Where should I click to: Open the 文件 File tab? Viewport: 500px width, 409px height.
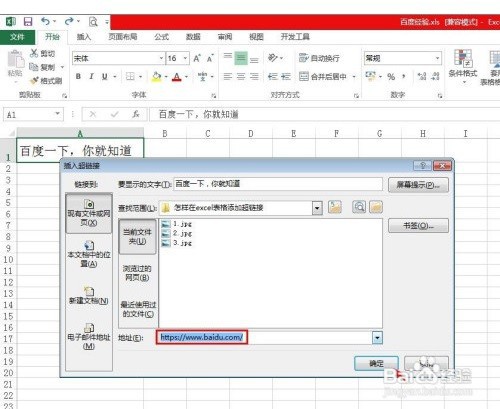click(17, 37)
